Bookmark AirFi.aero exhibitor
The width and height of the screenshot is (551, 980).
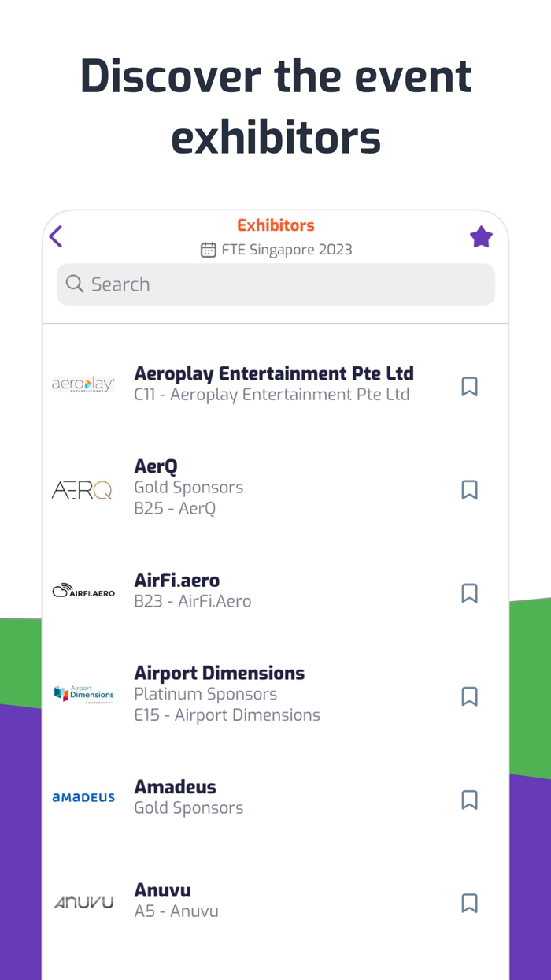469,593
